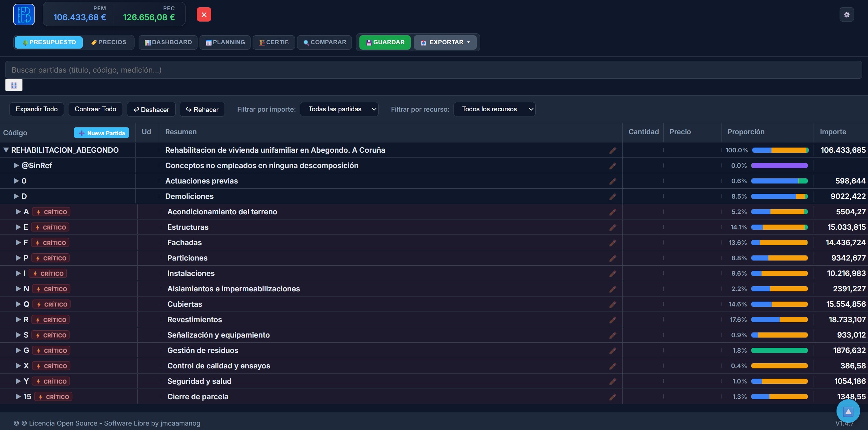
Task: Click pencil icon on Fachadas row
Action: coord(613,243)
